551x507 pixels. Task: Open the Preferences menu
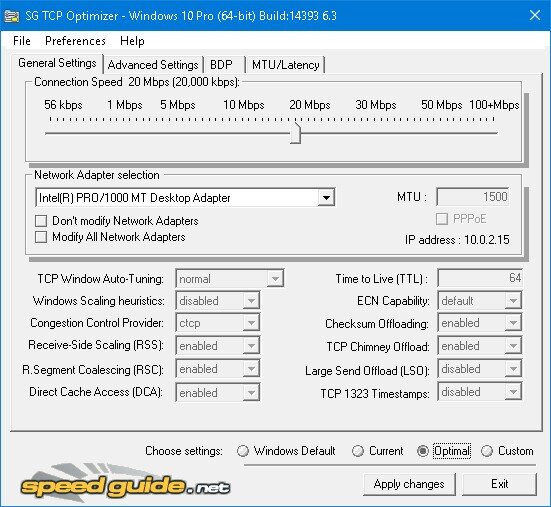75,41
